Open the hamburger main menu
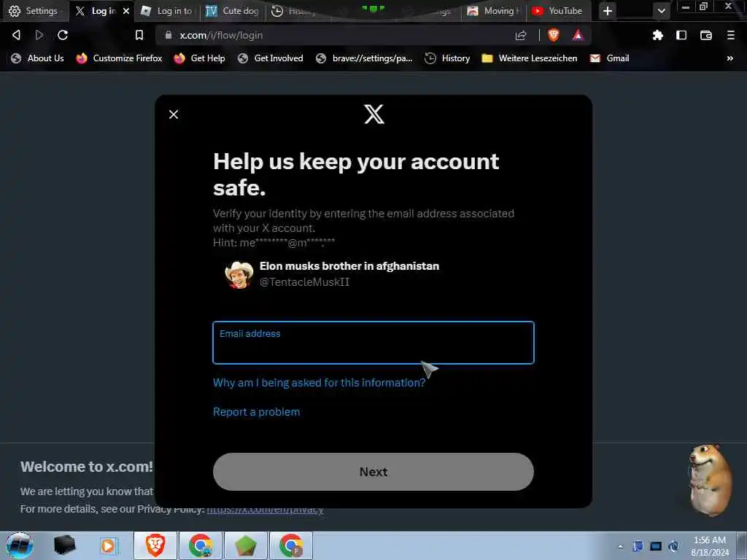The height and width of the screenshot is (560, 747). 730,35
